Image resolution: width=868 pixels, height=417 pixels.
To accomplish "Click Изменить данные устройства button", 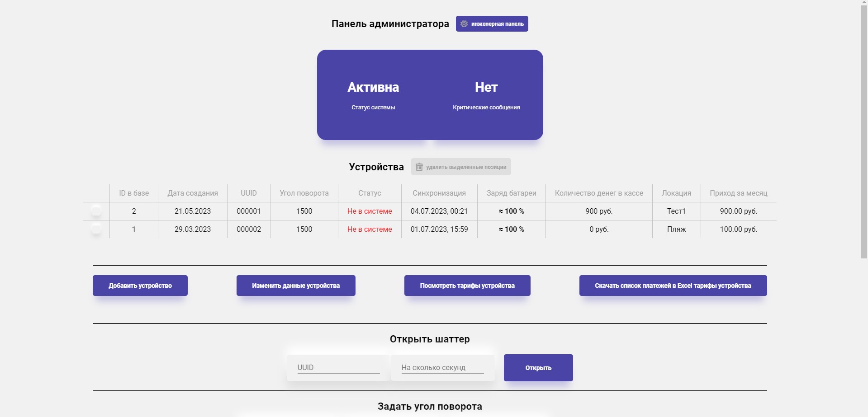I will (x=296, y=286).
